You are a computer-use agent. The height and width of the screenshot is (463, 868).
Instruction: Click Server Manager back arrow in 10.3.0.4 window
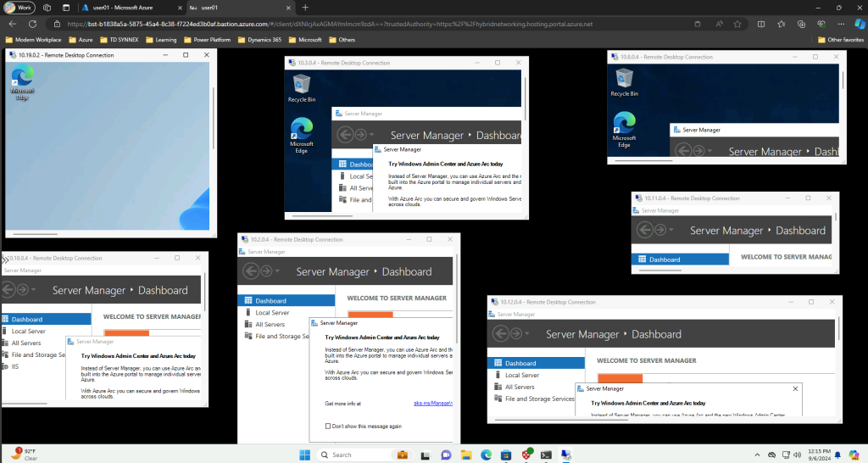tap(345, 135)
